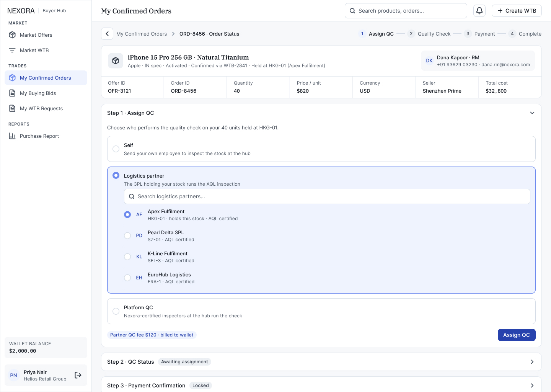Click the magnifier icon in logistics partner search
The height and width of the screenshot is (392, 551).
coord(132,196)
